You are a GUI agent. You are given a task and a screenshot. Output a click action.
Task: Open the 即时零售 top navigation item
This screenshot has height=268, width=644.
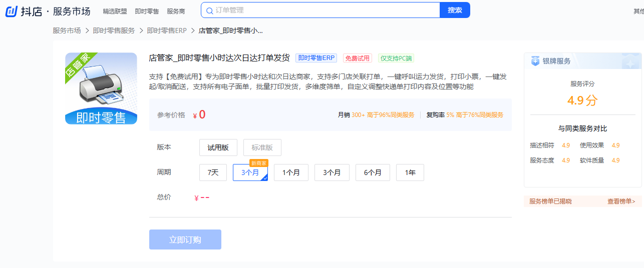(147, 11)
